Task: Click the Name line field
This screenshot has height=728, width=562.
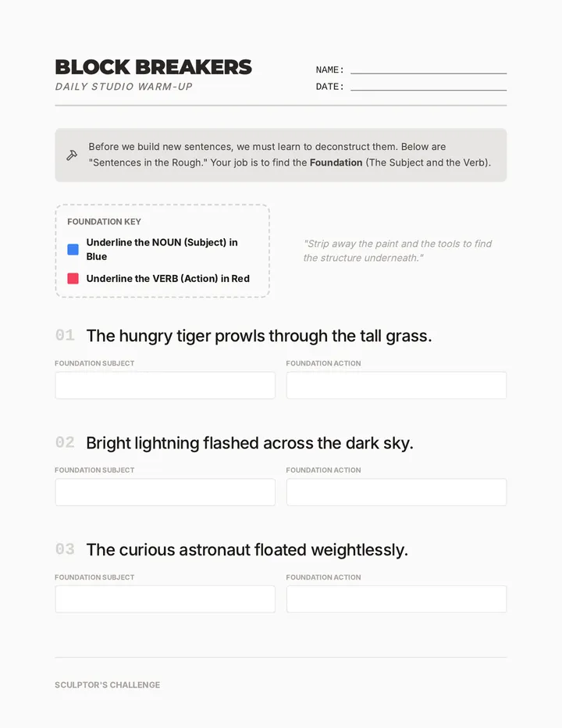Action: [x=429, y=70]
